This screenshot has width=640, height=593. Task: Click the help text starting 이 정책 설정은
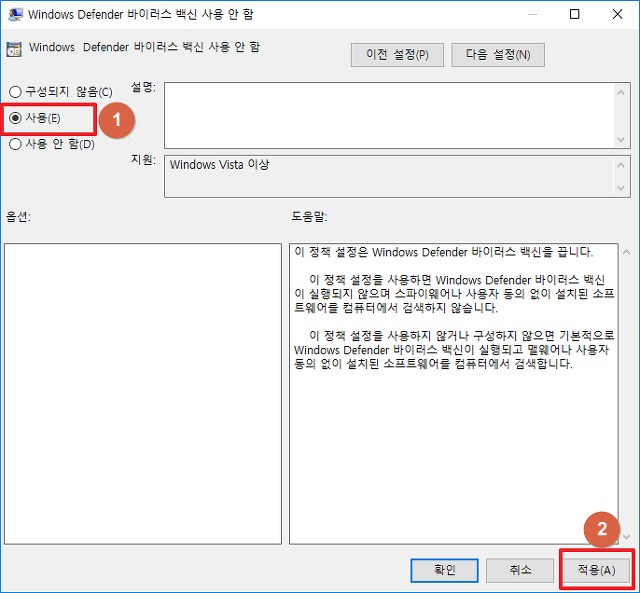pos(443,252)
